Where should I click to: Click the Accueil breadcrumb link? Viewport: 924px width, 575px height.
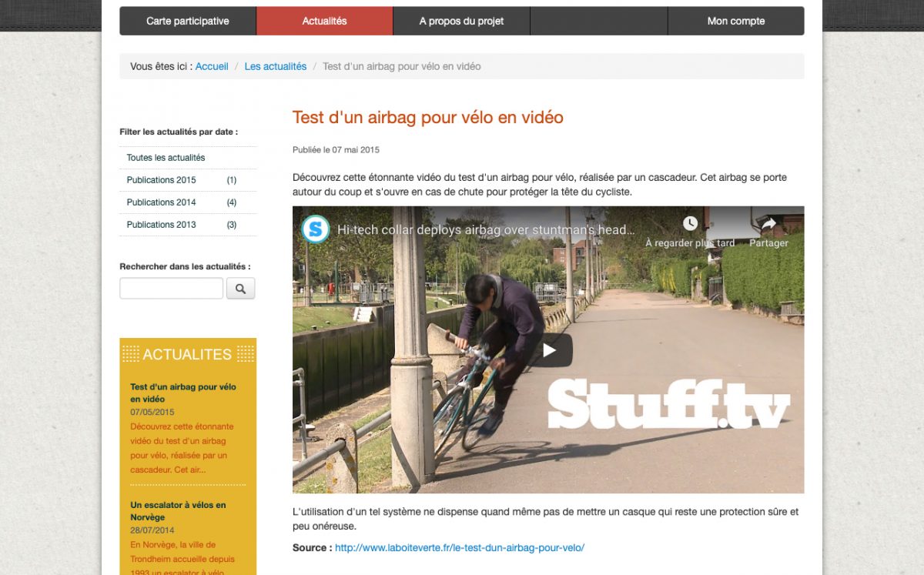point(212,66)
